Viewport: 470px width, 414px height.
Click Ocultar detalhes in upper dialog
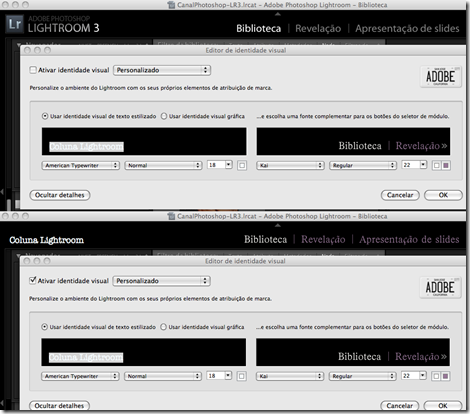pos(60,195)
